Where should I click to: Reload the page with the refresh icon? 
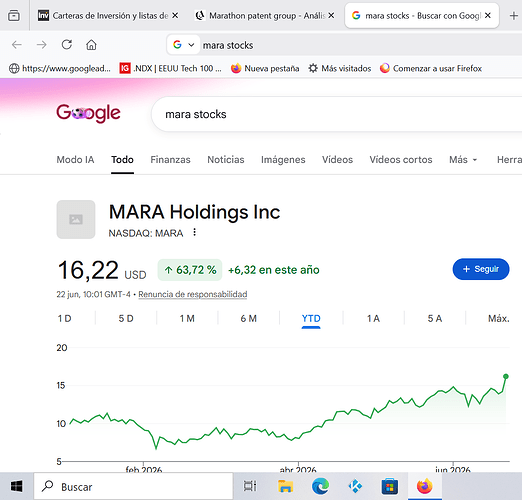[67, 44]
